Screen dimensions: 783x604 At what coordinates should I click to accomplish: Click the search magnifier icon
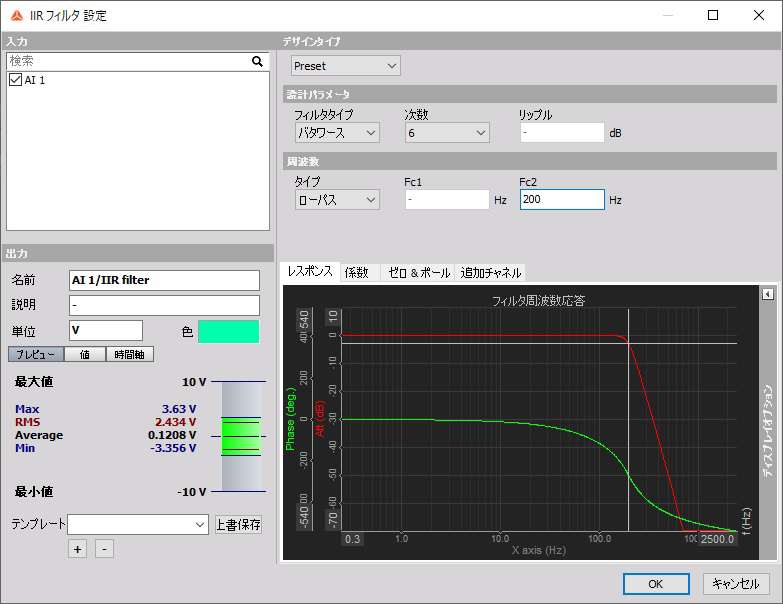[x=257, y=61]
